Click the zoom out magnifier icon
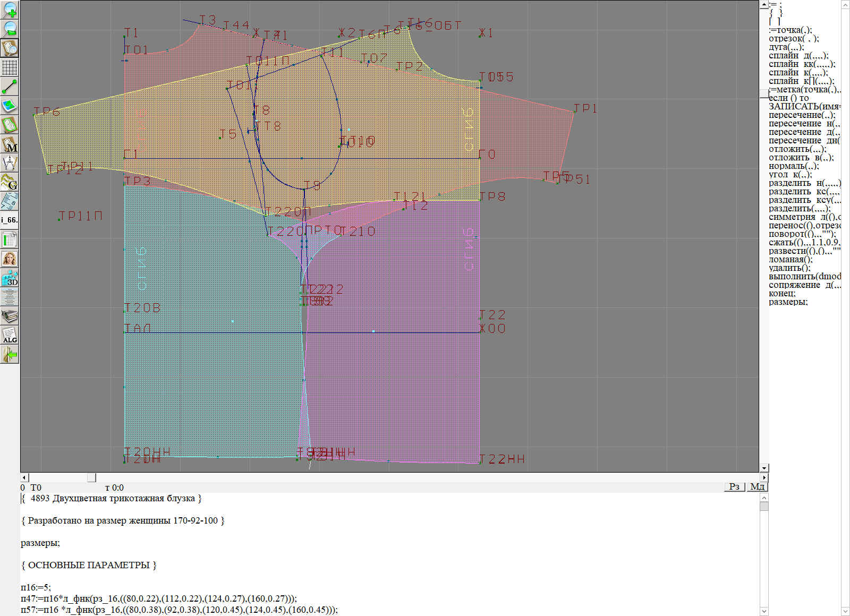The width and height of the screenshot is (850, 616). [x=10, y=29]
